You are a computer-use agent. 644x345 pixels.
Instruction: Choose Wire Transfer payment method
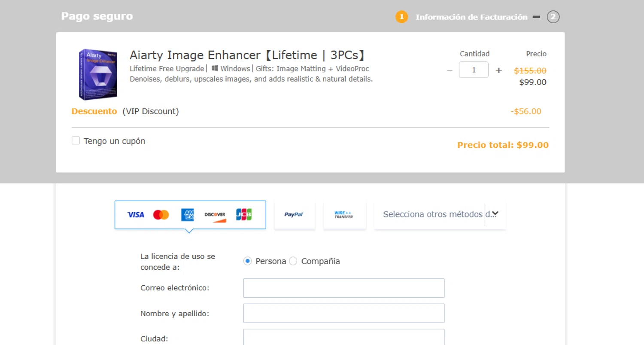344,214
